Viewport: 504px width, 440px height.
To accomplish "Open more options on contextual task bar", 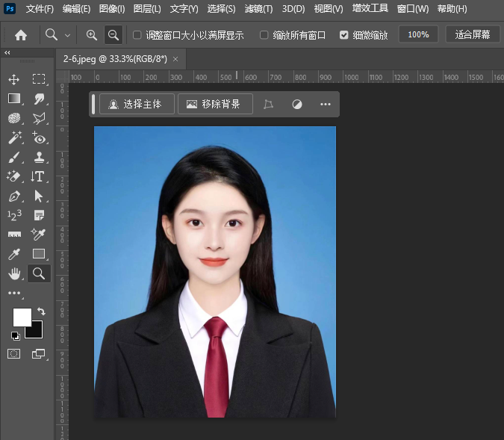I will (325, 105).
